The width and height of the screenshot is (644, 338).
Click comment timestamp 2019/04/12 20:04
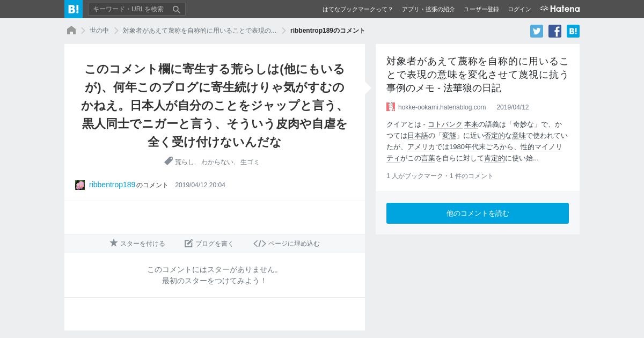click(200, 185)
